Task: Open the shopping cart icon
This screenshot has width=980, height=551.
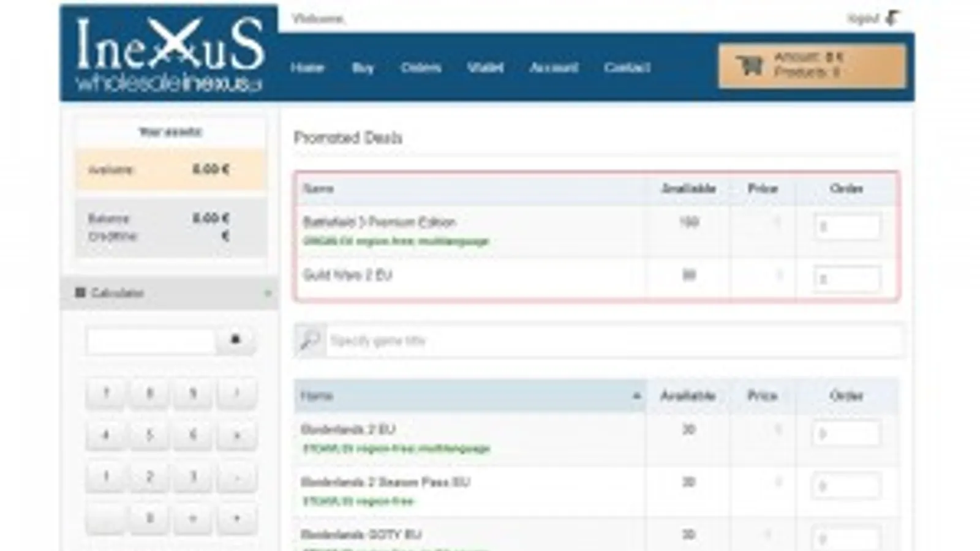Action: (749, 65)
